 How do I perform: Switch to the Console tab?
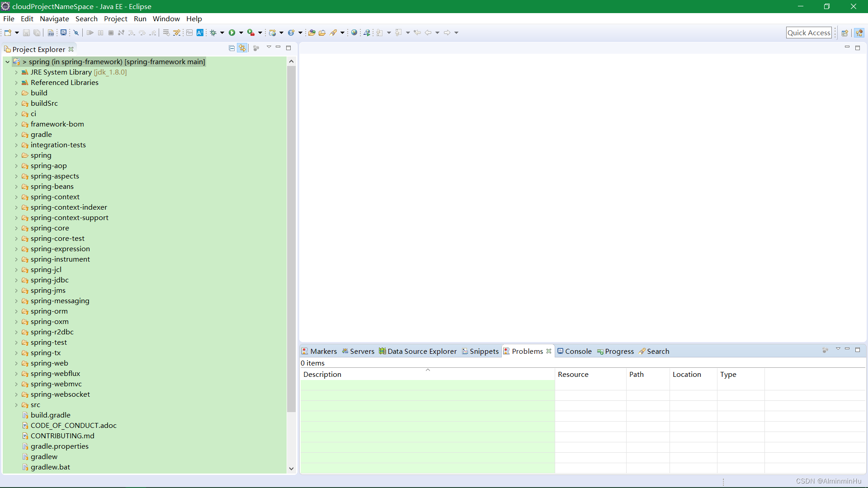575,351
